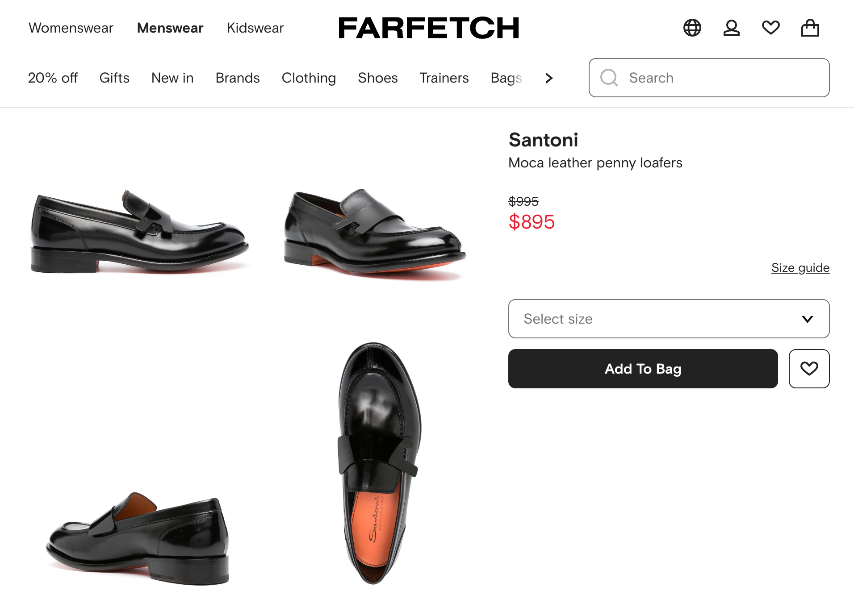Screen dimensions: 854x616
Task: Expand more categories with the chevron arrow
Action: pyautogui.click(x=548, y=78)
